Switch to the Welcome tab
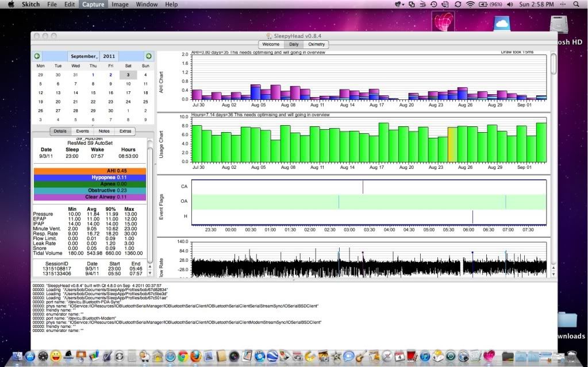 [x=271, y=44]
